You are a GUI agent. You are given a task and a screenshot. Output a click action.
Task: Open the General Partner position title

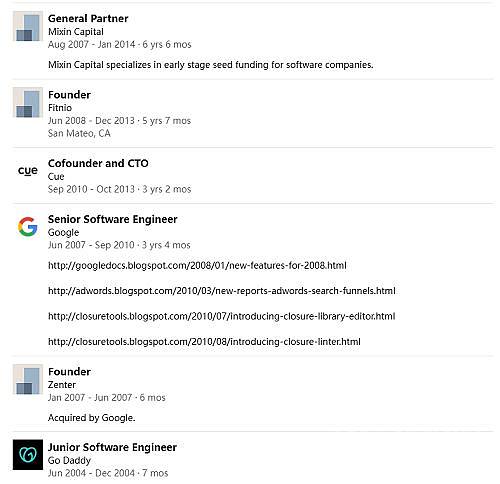(x=88, y=19)
